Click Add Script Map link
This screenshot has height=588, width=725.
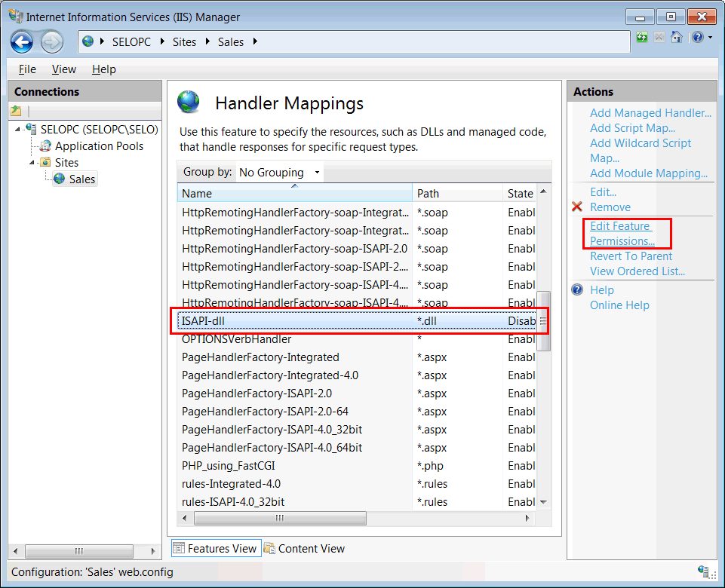tap(632, 128)
